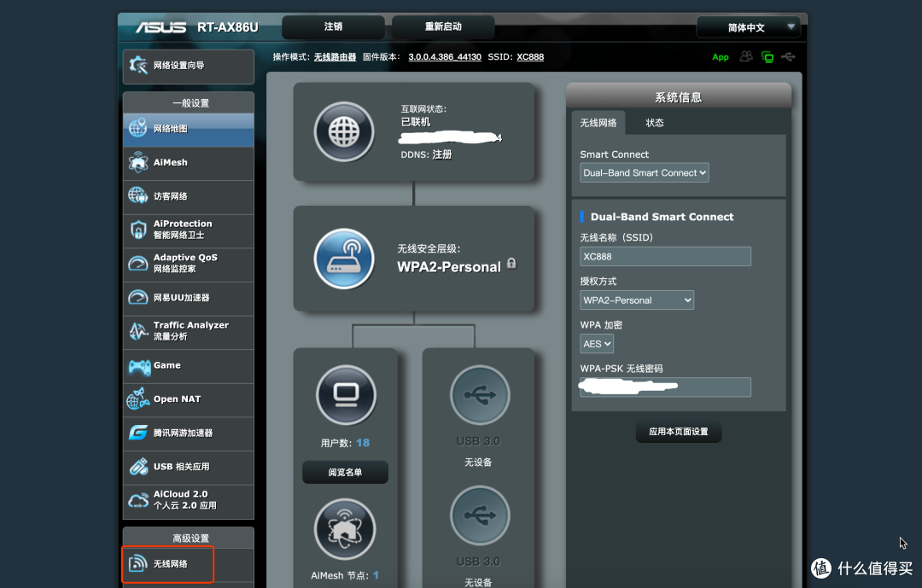Screen dimensions: 922x588
Task: Click the internet status globe icon
Action: [344, 131]
